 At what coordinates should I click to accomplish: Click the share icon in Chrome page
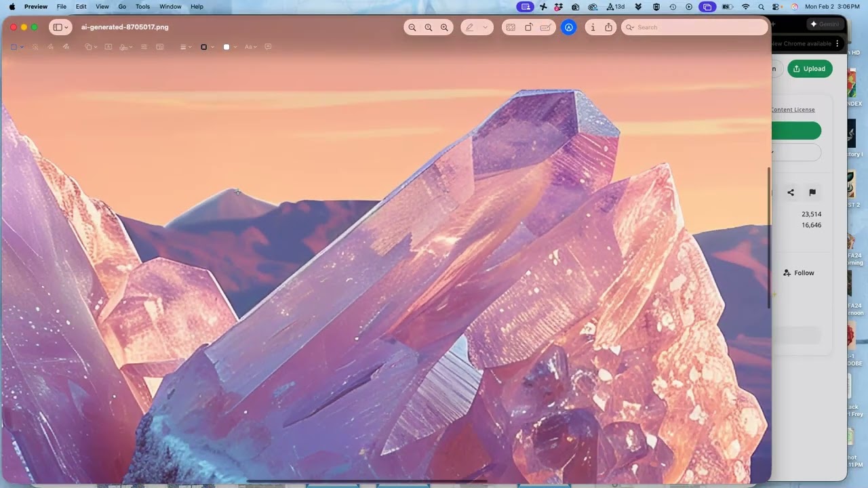coord(791,192)
